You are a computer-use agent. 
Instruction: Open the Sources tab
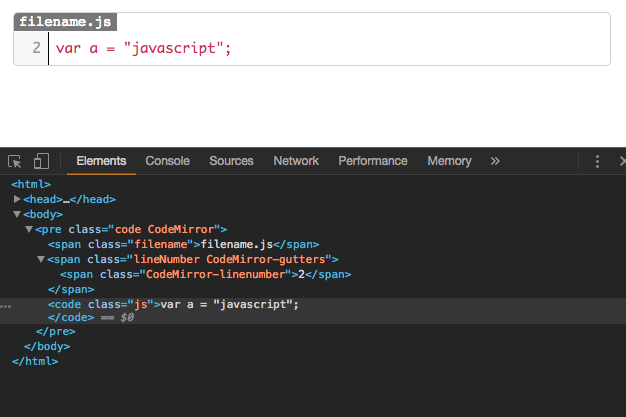point(231,161)
